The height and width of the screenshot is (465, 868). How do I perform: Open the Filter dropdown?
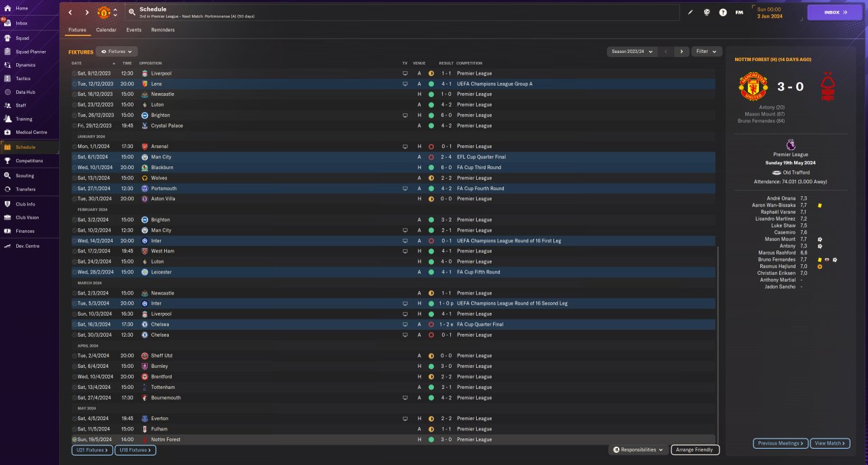(707, 52)
